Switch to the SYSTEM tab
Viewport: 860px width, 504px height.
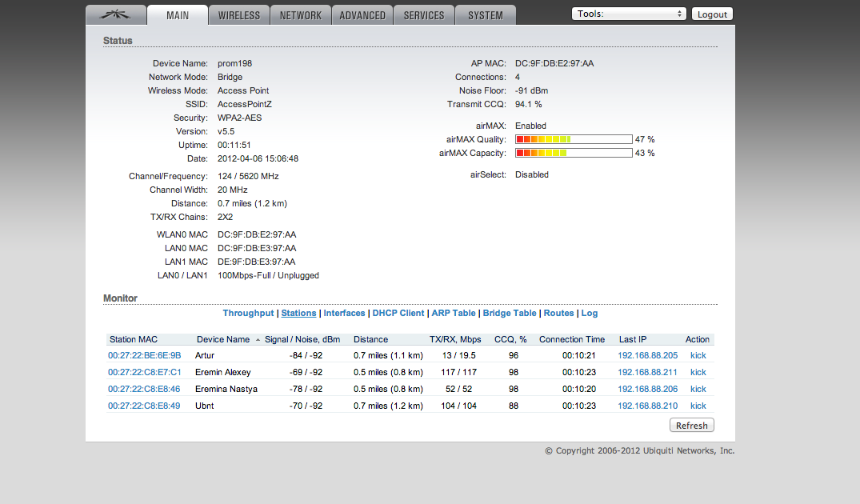click(486, 15)
